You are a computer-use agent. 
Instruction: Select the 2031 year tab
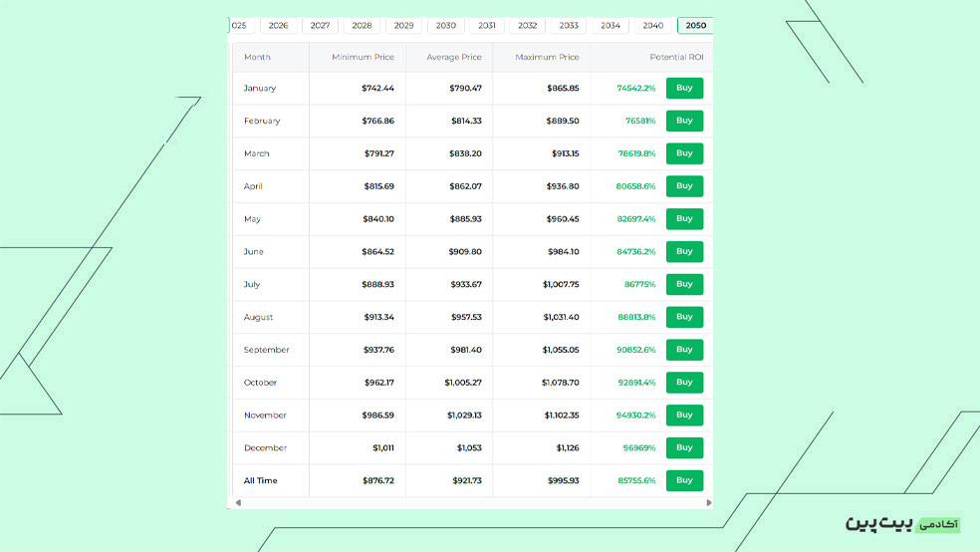487,26
